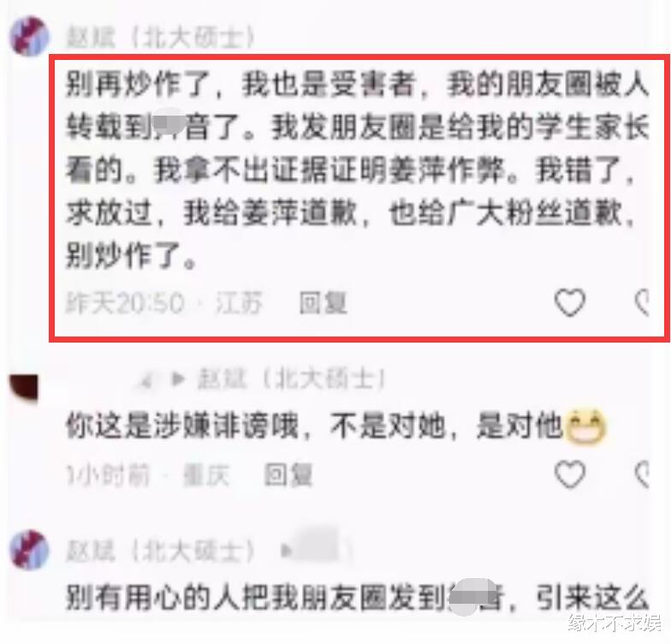The image size is (671, 644).
Task: Tap dislike icon beside first comment heart
Action: [642, 302]
